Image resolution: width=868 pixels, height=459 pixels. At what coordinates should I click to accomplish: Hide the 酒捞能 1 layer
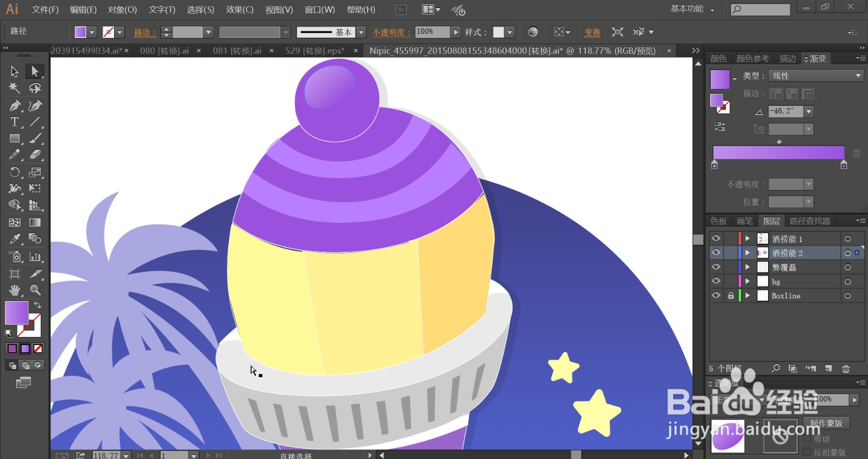click(716, 238)
